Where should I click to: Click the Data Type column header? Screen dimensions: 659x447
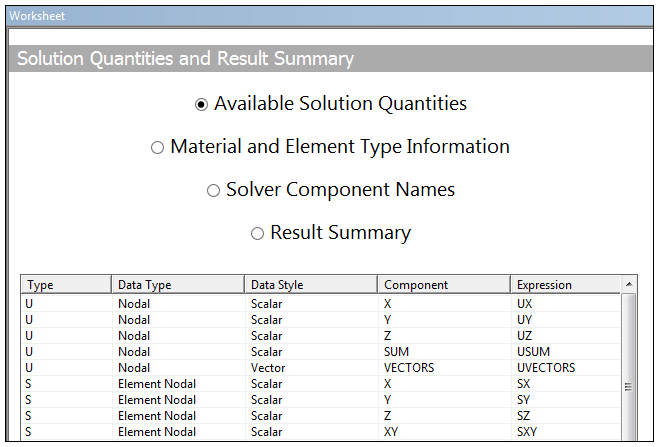tap(177, 285)
